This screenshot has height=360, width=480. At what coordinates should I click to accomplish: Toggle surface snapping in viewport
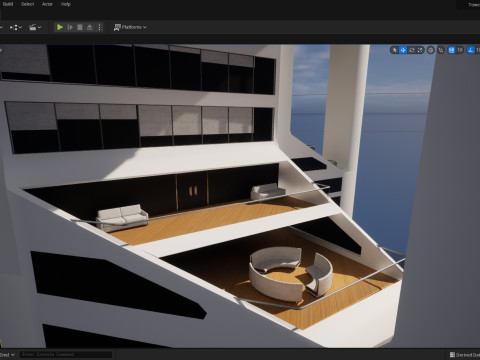tap(441, 50)
